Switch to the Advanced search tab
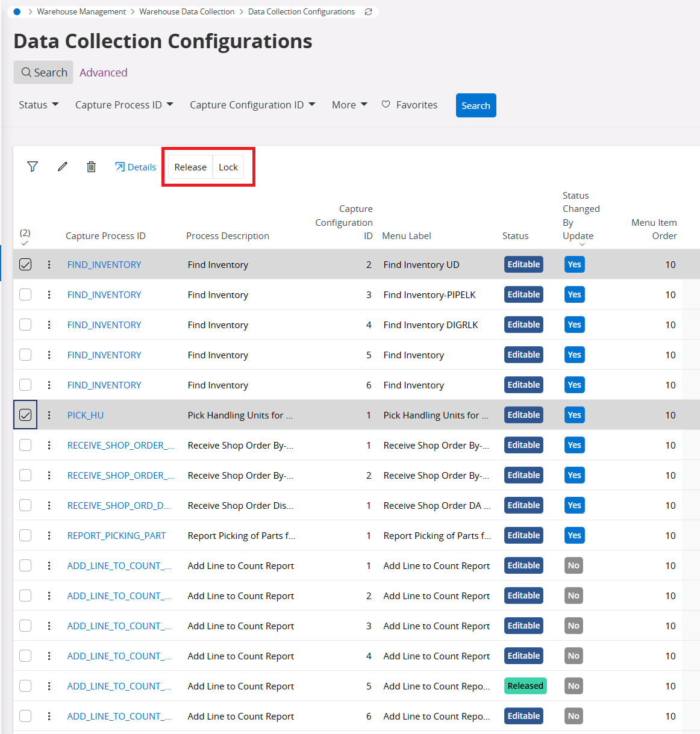The height and width of the screenshot is (734, 700). pyautogui.click(x=104, y=72)
